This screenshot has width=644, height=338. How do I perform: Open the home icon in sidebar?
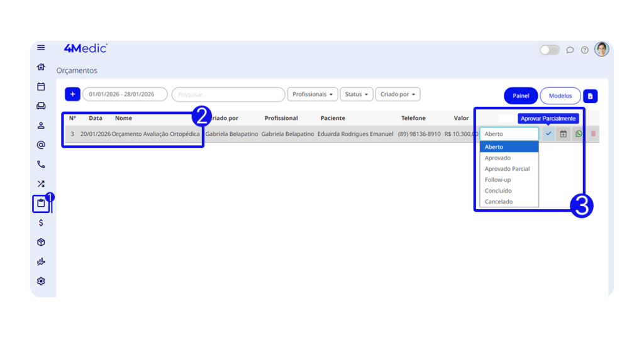coord(41,67)
